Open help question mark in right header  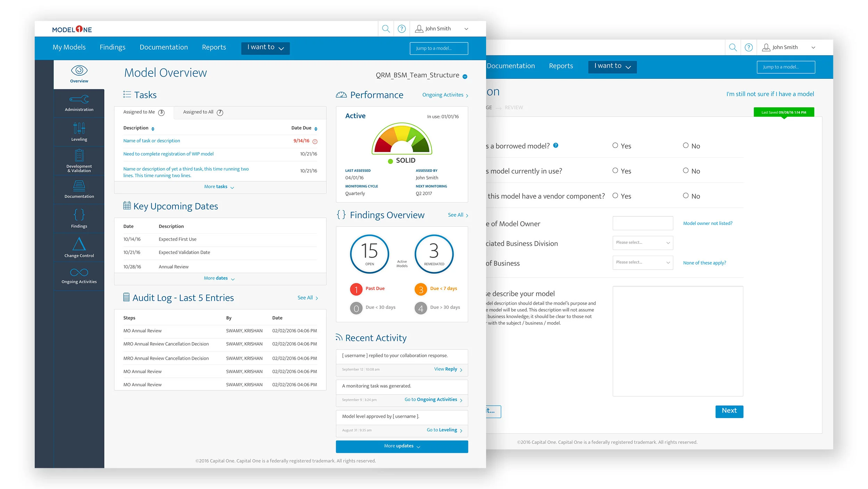[749, 48]
